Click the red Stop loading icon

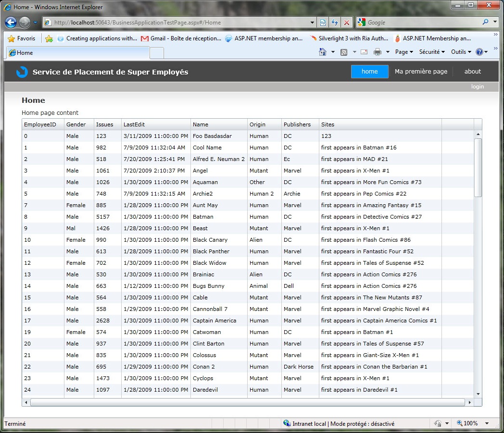(x=346, y=23)
